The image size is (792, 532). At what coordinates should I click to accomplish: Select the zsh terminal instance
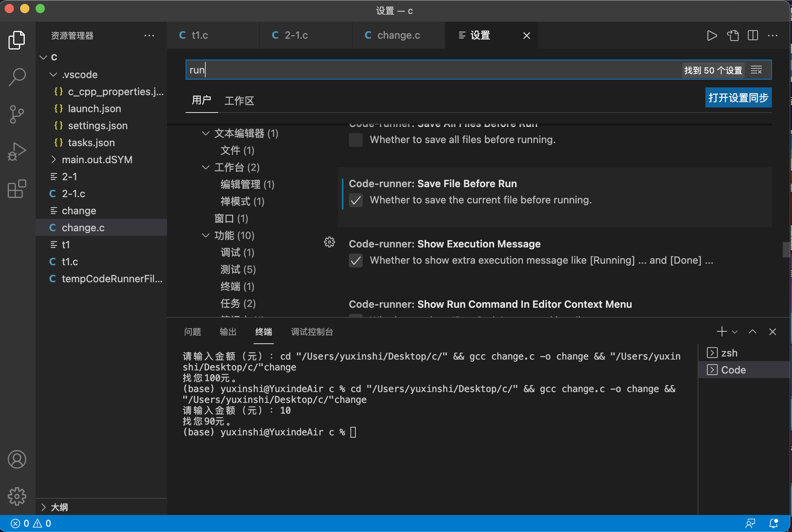[x=743, y=353]
